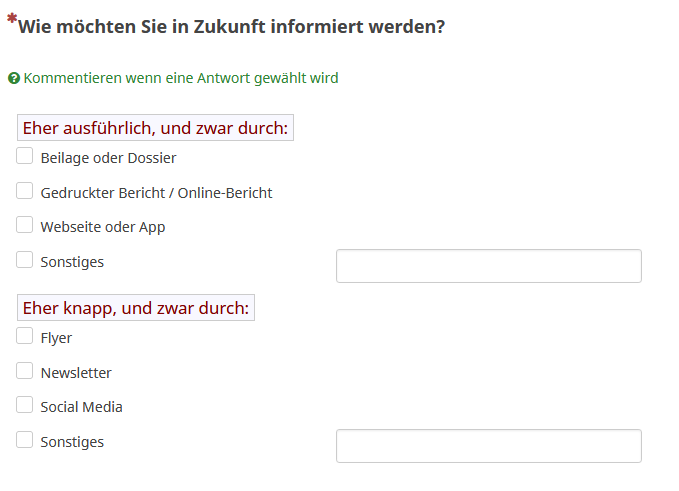
Task: Check the Flyer checkbox
Action: (25, 336)
